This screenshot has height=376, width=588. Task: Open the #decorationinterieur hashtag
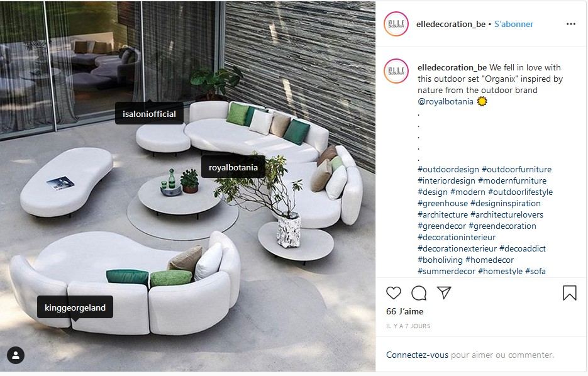point(457,237)
